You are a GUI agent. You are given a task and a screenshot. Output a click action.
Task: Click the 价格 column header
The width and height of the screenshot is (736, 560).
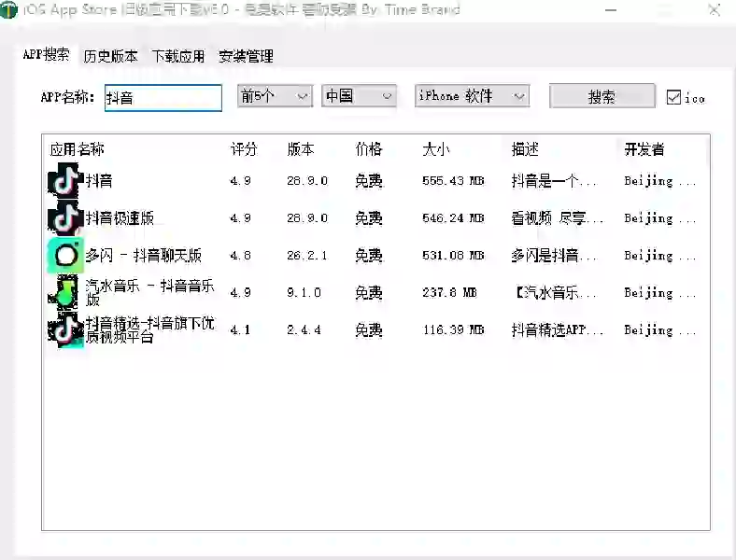369,149
